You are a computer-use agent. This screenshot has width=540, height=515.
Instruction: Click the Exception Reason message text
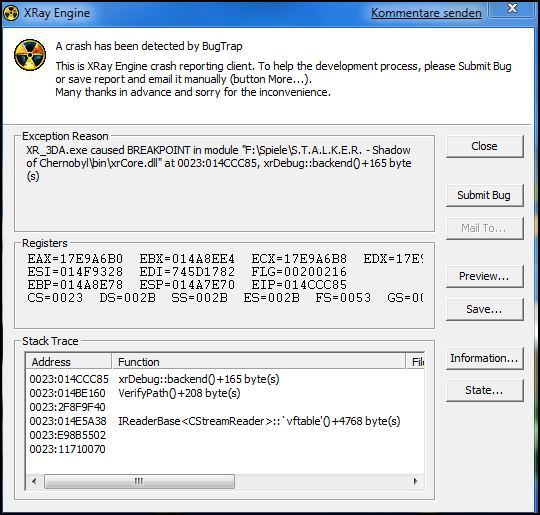point(219,163)
